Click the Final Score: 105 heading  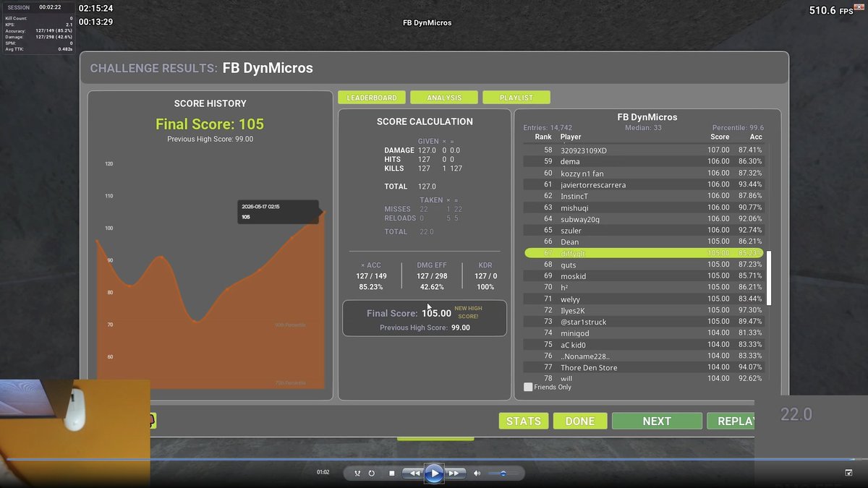(x=210, y=124)
